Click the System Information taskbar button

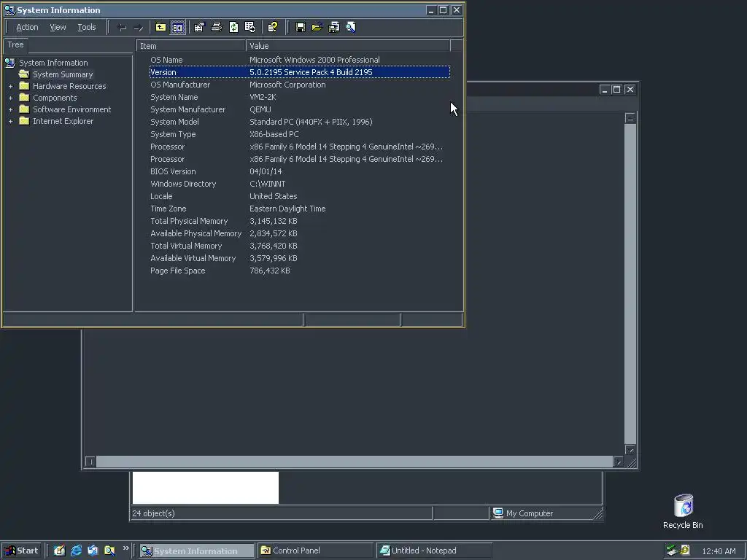pyautogui.click(x=197, y=551)
